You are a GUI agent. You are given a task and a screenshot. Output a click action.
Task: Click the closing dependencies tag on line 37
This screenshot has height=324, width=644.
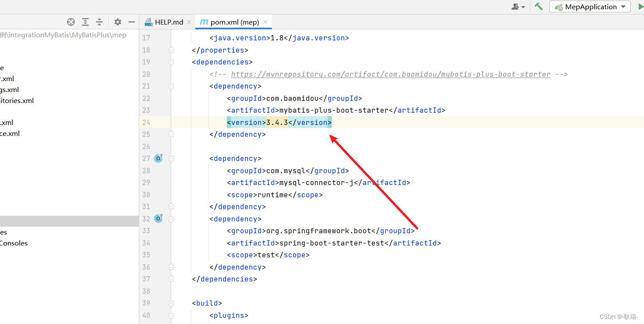click(x=225, y=279)
